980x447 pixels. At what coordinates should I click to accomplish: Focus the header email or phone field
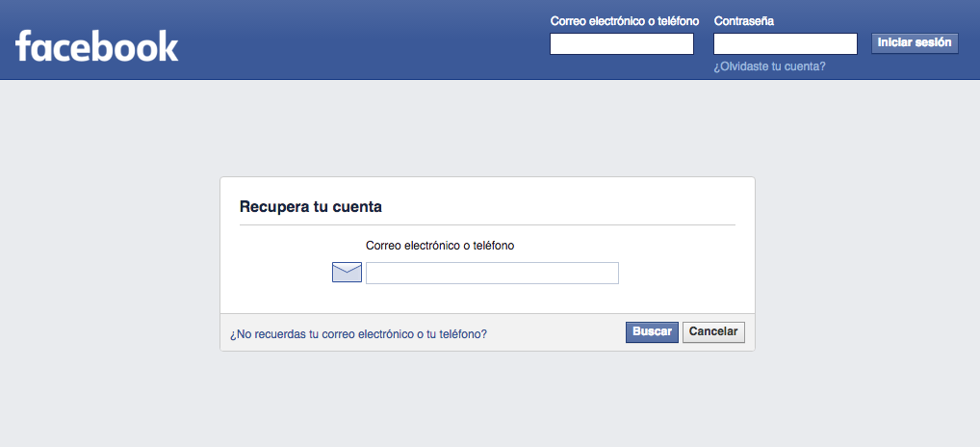click(x=622, y=43)
